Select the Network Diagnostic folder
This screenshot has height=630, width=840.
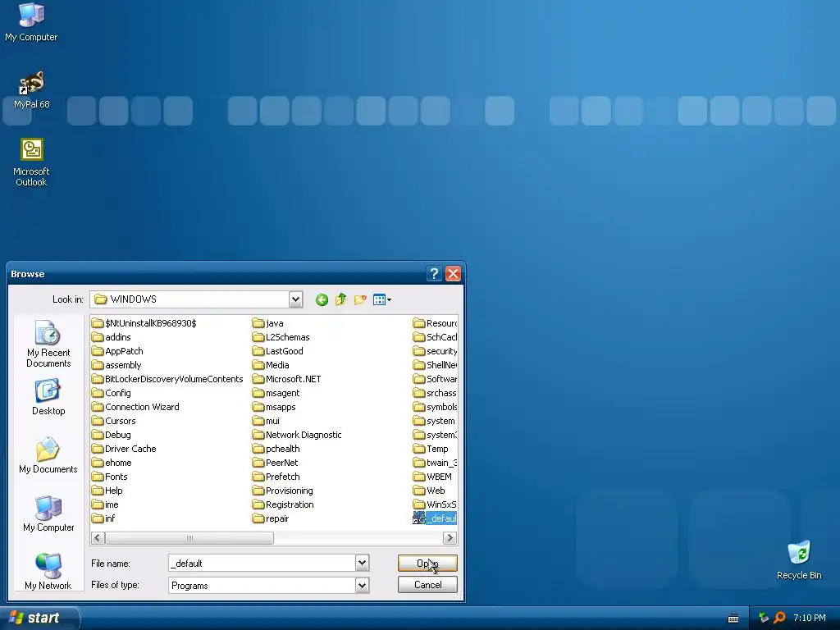297,435
